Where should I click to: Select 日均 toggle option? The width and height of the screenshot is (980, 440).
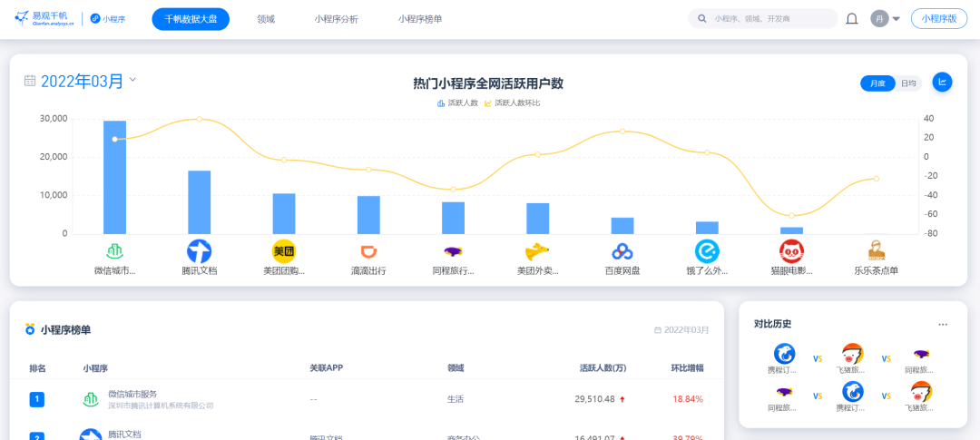click(908, 83)
